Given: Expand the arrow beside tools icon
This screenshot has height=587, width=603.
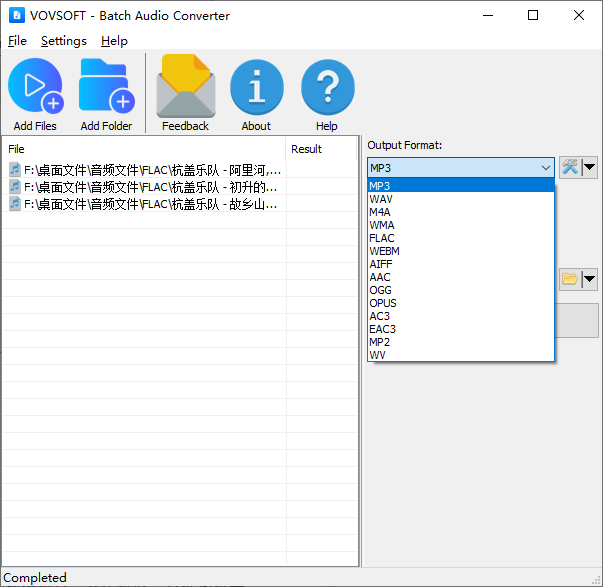Looking at the screenshot, I should 590,167.
